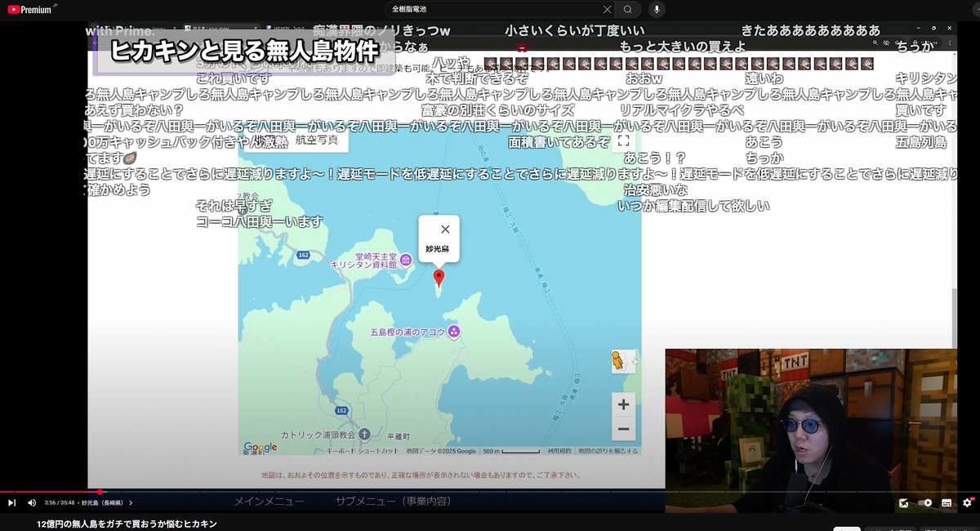The width and height of the screenshot is (980, 531).
Task: Start voice search with microphone
Action: [656, 9]
